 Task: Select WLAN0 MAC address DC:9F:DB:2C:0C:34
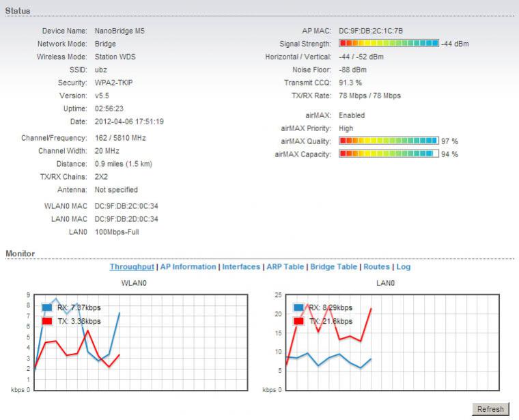point(126,206)
